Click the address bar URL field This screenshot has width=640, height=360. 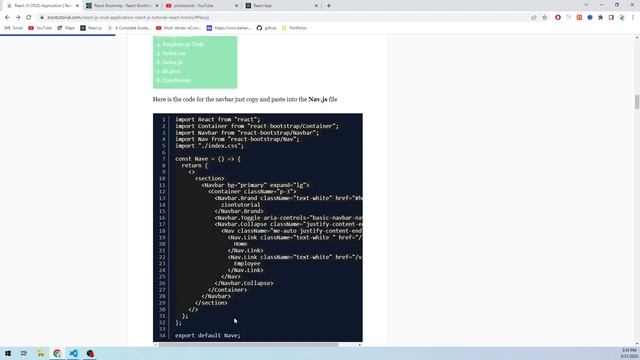(x=282, y=18)
